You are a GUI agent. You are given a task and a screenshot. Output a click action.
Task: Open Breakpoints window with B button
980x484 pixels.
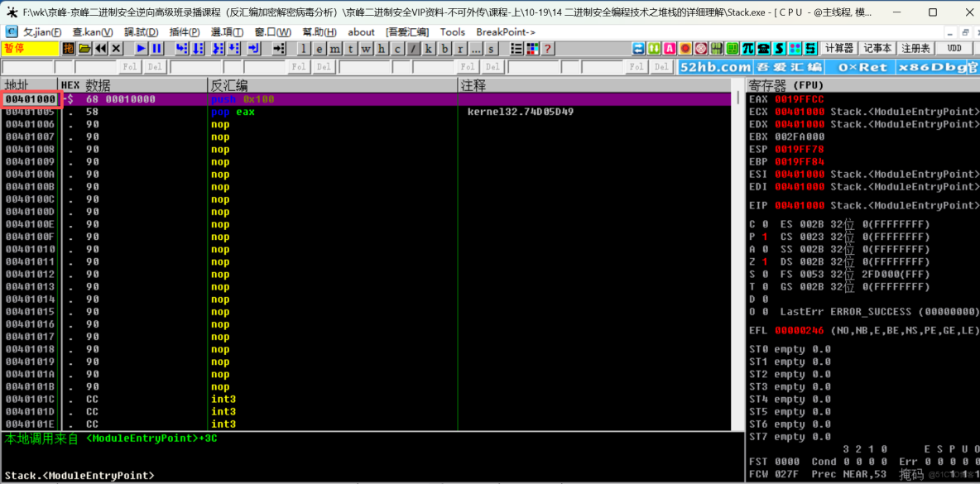pyautogui.click(x=444, y=48)
